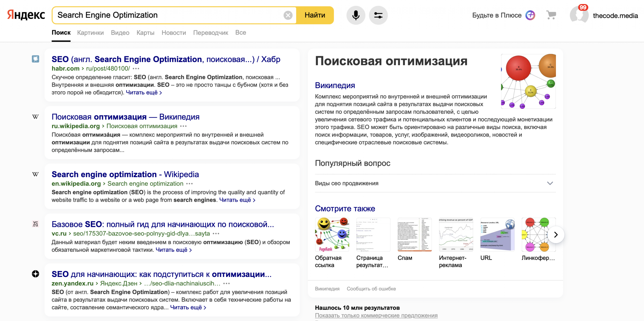
Task: Open the shopping cart icon
Action: pyautogui.click(x=551, y=15)
